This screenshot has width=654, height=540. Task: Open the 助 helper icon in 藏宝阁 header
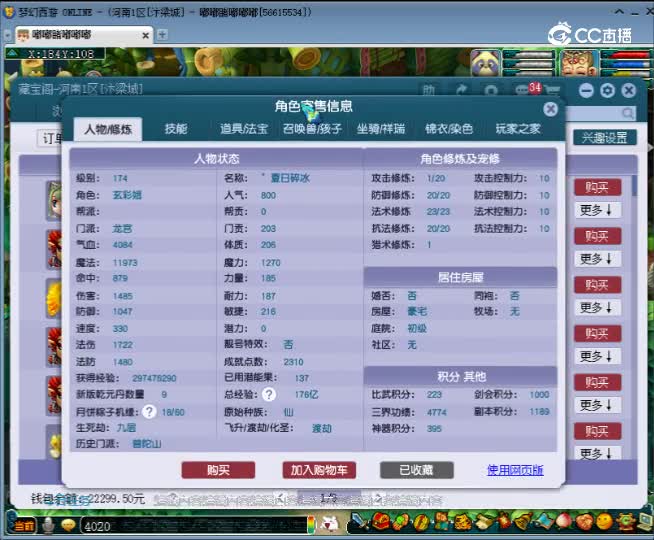429,90
